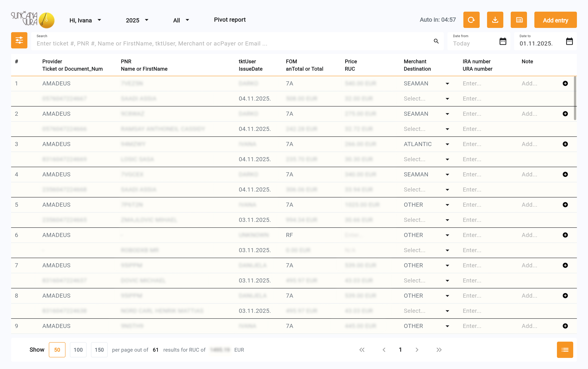
Task: Expand the SEAMAN merchant dropdown in row 1
Action: tap(447, 84)
